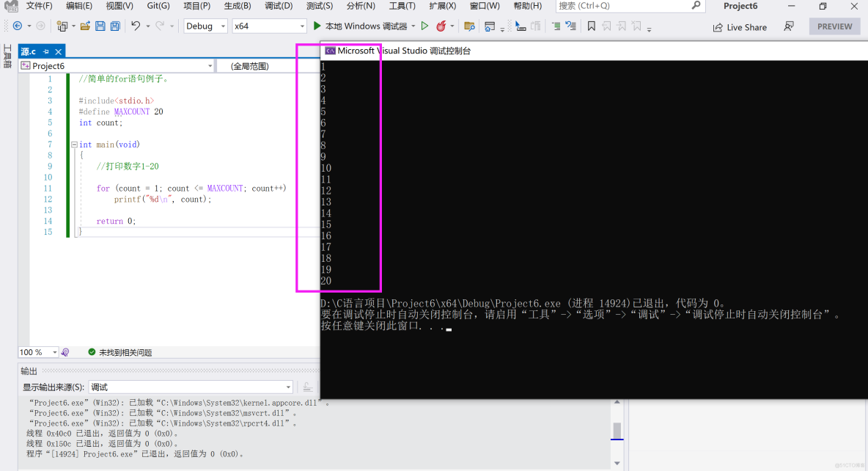868x471 pixels.
Task: Open the 生成(B) menu
Action: point(238,6)
